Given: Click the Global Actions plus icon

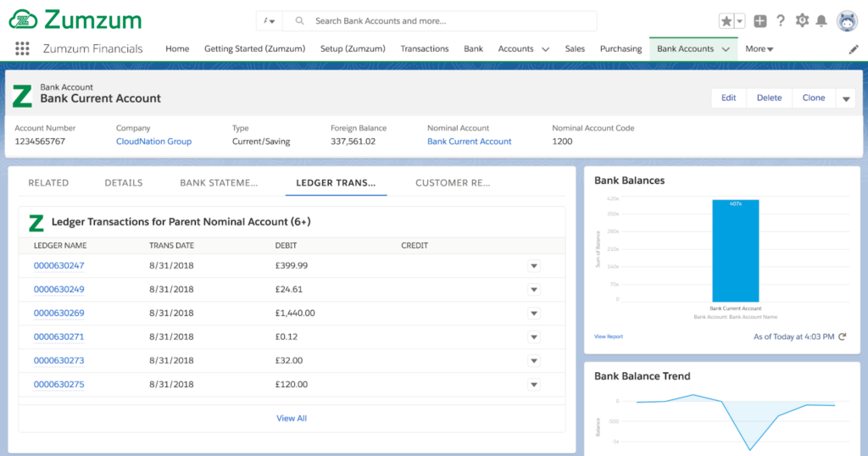Looking at the screenshot, I should click(760, 21).
